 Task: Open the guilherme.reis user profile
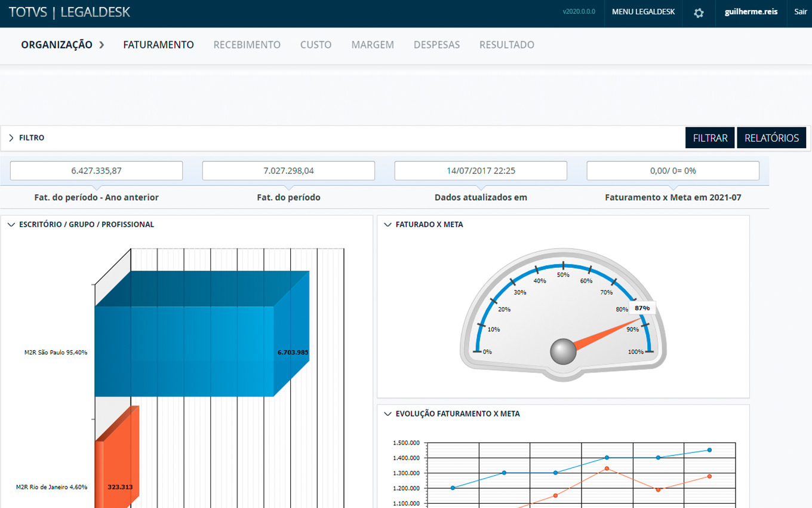click(751, 12)
